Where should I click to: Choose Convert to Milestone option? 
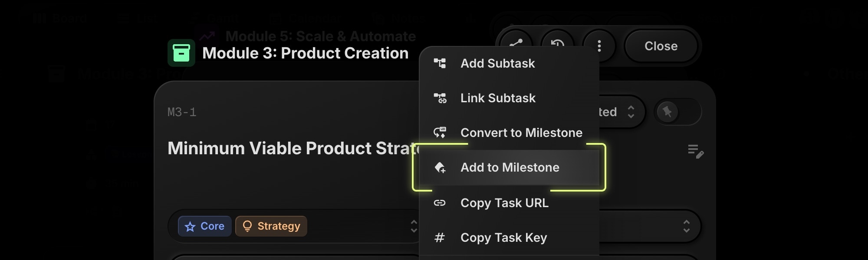point(521,133)
